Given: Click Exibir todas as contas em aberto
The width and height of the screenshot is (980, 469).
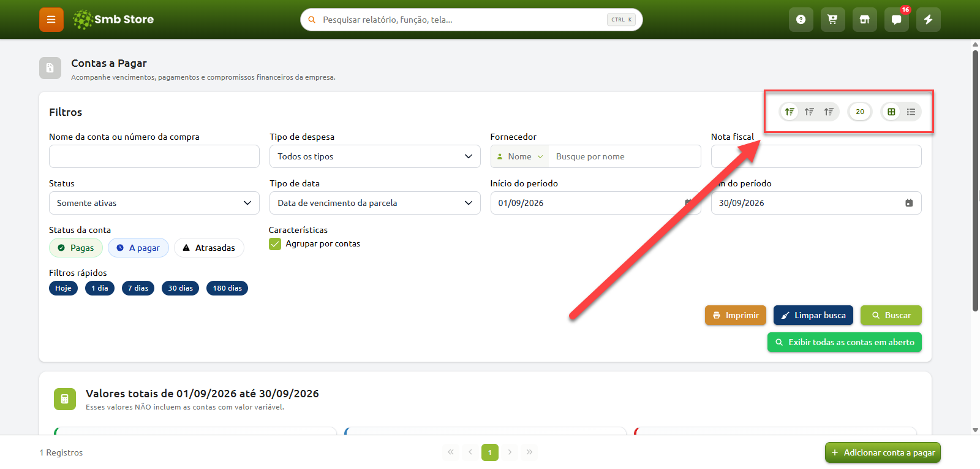Looking at the screenshot, I should point(845,342).
